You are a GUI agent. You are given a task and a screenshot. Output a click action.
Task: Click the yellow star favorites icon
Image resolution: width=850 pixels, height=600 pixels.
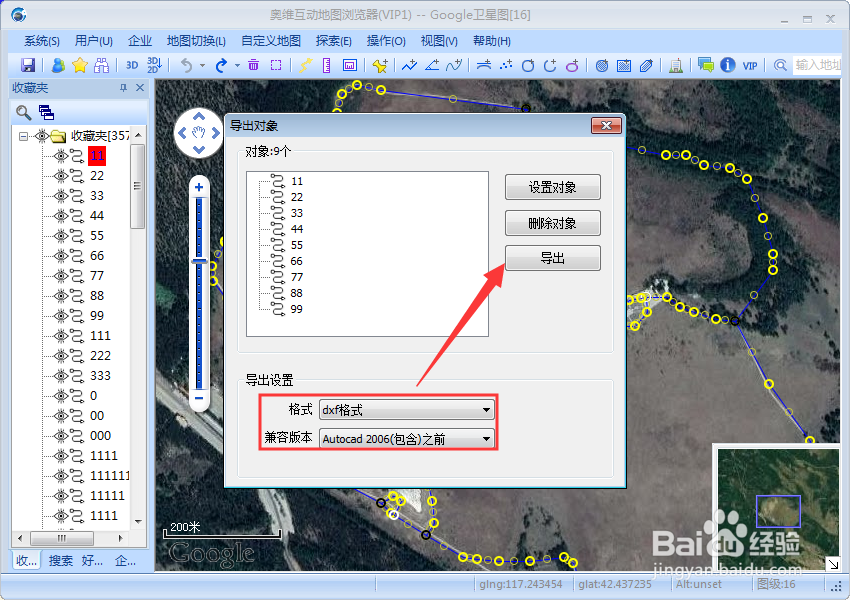[80, 66]
